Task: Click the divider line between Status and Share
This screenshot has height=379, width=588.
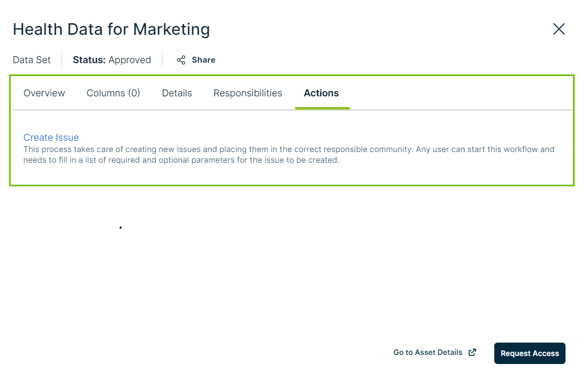Action: click(162, 60)
